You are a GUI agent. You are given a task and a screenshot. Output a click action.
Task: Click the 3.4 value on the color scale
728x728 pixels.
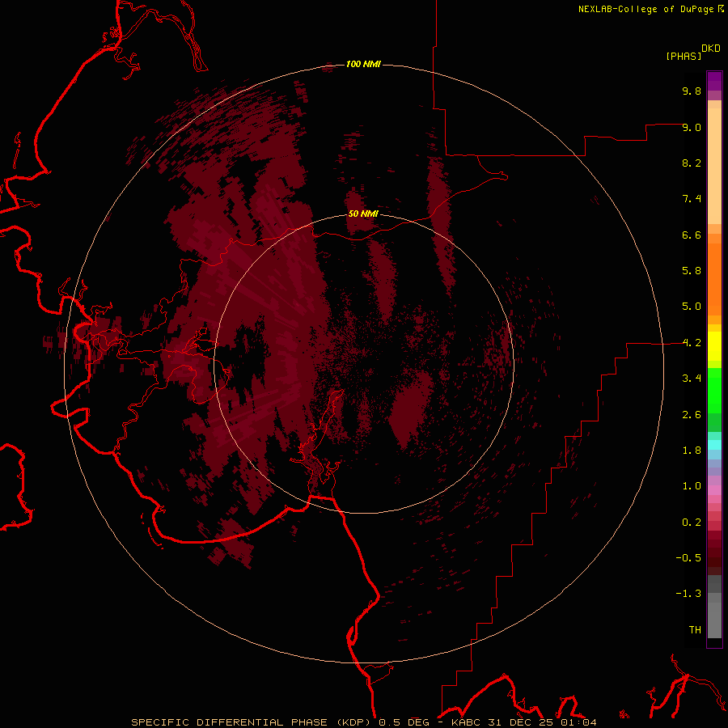pos(692,379)
